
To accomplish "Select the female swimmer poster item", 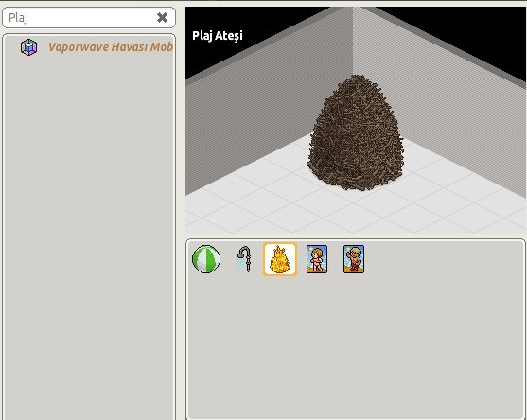I will [x=317, y=259].
